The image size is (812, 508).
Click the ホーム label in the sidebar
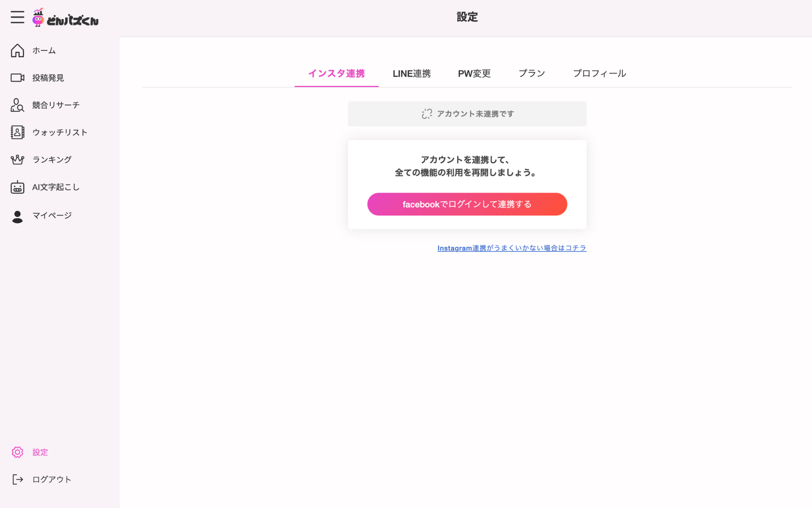pyautogui.click(x=44, y=51)
